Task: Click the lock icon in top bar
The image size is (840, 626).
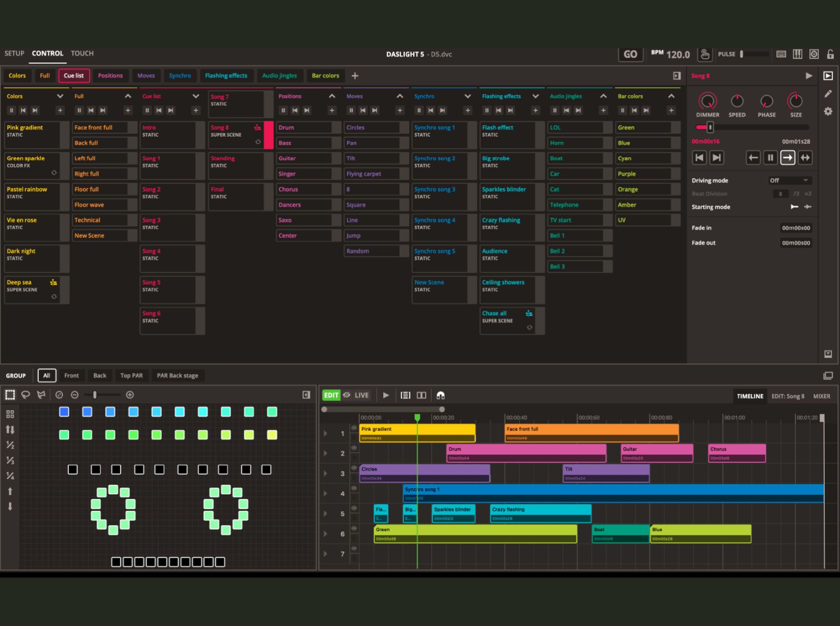Action: [830, 54]
